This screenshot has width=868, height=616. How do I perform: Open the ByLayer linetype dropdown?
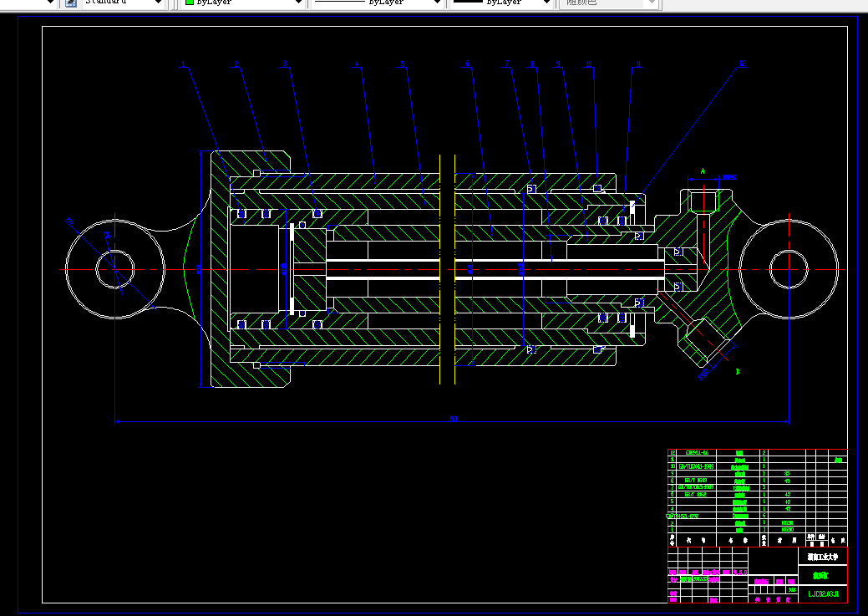click(x=378, y=3)
